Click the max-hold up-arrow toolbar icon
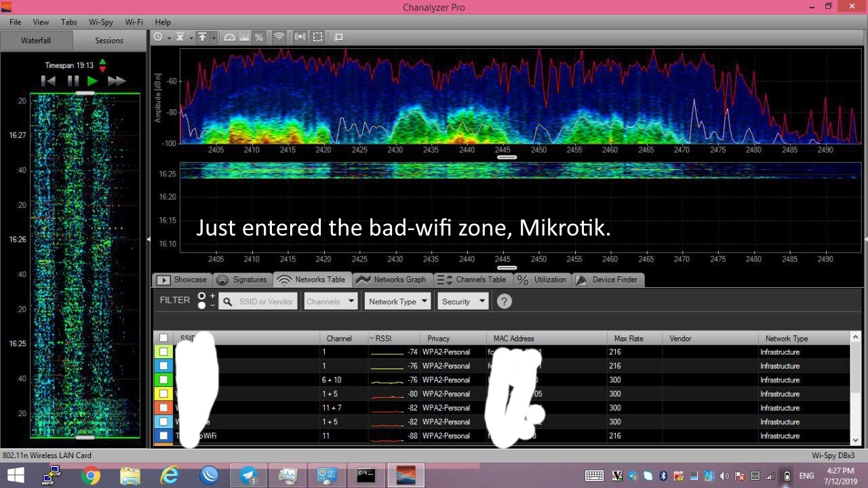This screenshot has height=488, width=868. point(203,37)
